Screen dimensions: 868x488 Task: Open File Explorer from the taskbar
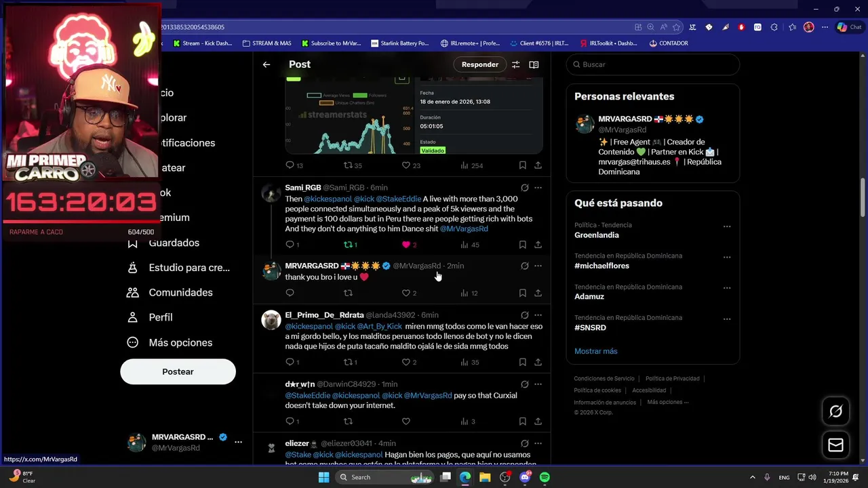(485, 477)
